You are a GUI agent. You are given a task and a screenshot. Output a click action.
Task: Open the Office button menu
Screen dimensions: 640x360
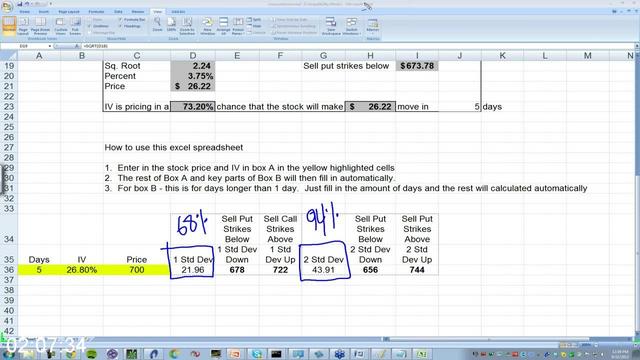(7, 7)
